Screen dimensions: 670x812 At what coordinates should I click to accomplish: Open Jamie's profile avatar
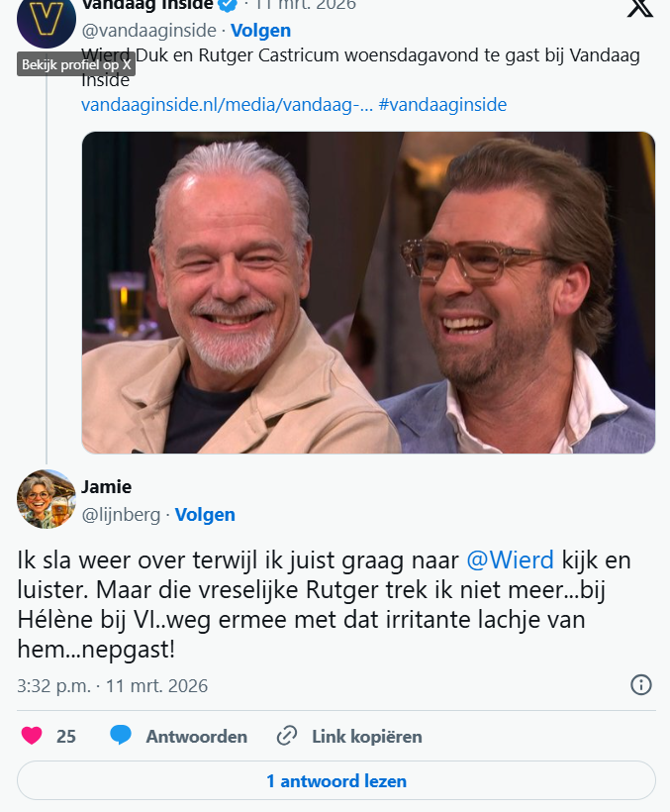(x=46, y=499)
